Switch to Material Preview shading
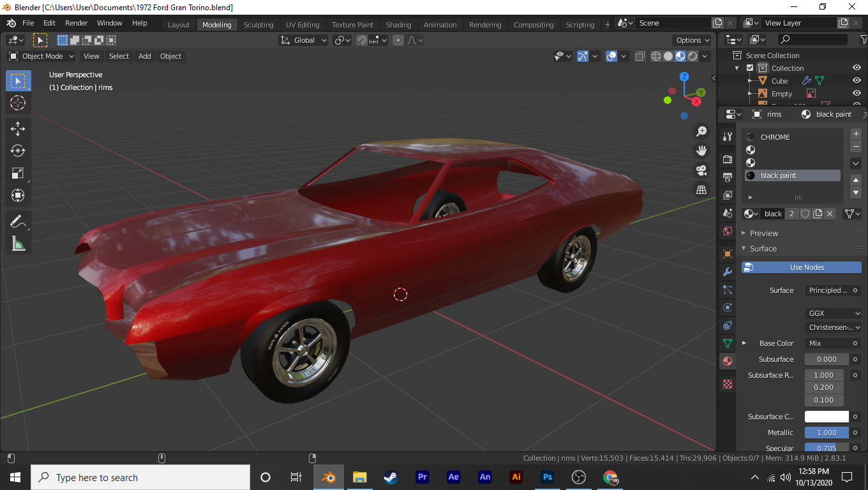 680,56
